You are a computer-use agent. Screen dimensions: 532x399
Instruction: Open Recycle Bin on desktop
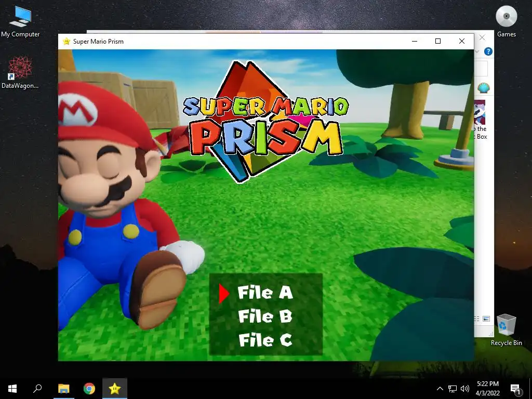(506, 330)
